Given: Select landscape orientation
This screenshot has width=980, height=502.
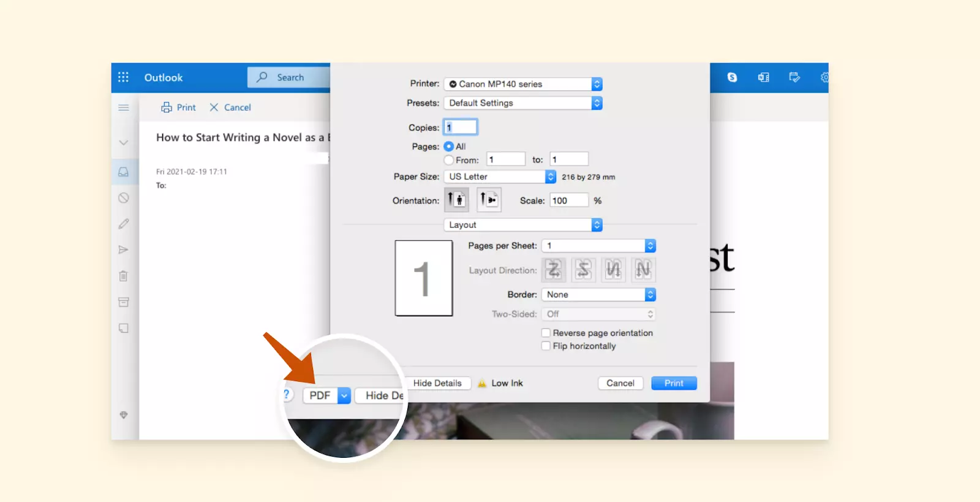Looking at the screenshot, I should click(489, 200).
